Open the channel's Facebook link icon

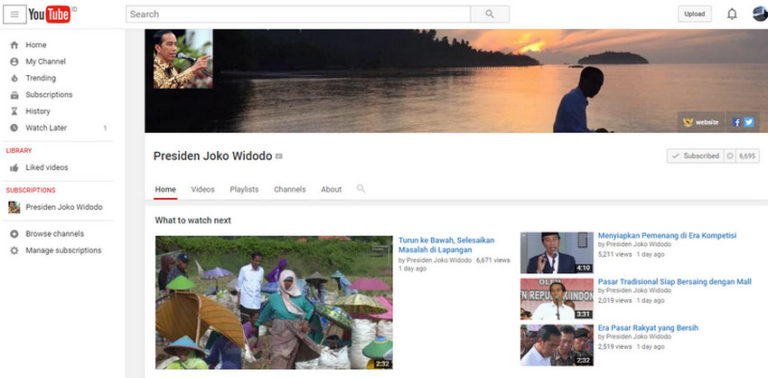[x=737, y=122]
